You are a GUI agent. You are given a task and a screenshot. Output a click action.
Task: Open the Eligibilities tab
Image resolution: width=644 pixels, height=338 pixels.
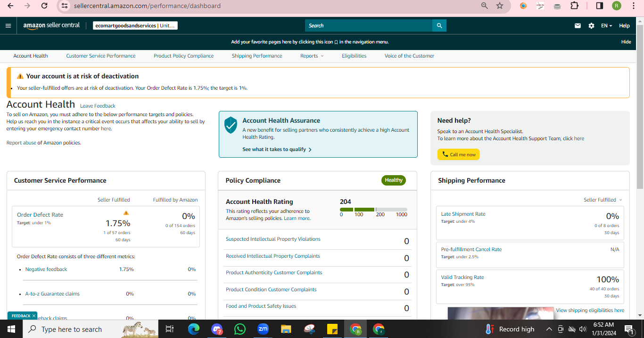[x=354, y=56]
